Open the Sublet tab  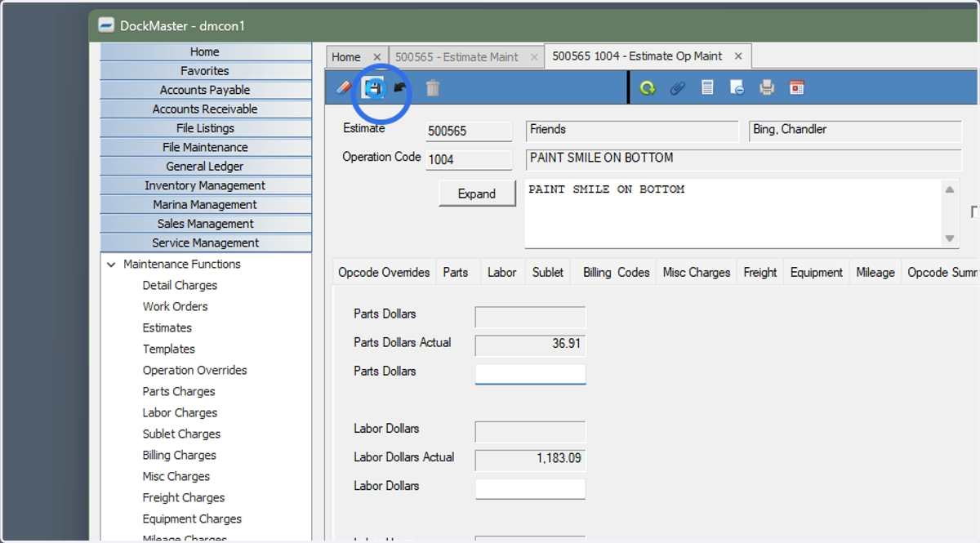tap(548, 273)
